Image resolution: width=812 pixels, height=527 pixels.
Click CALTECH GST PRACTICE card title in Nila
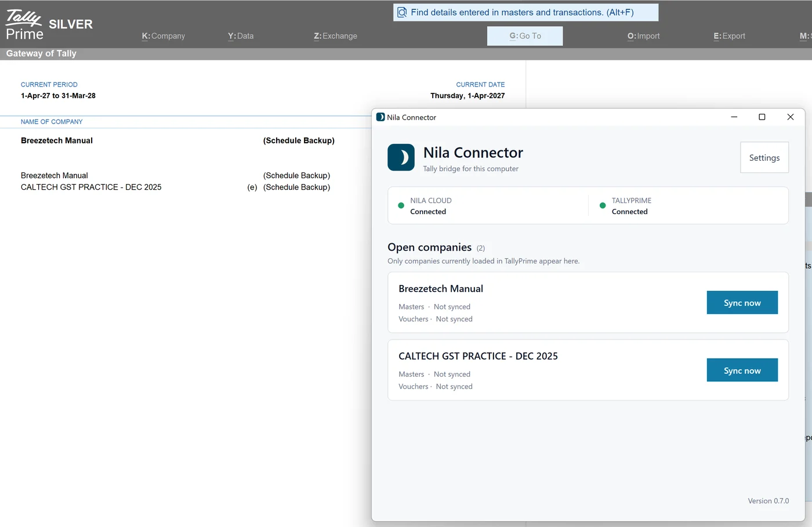coord(478,356)
